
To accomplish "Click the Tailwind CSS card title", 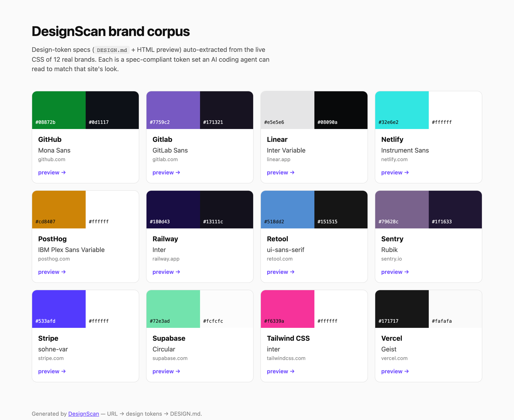I will click(288, 339).
